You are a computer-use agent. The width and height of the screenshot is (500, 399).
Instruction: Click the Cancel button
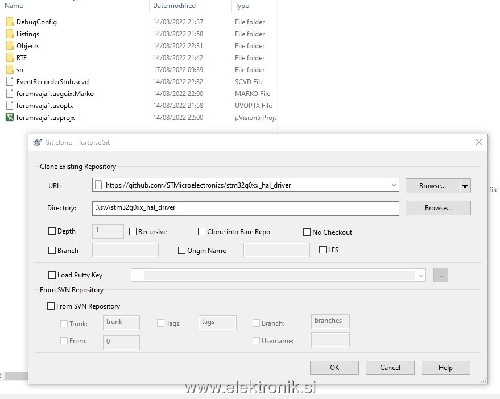390,368
